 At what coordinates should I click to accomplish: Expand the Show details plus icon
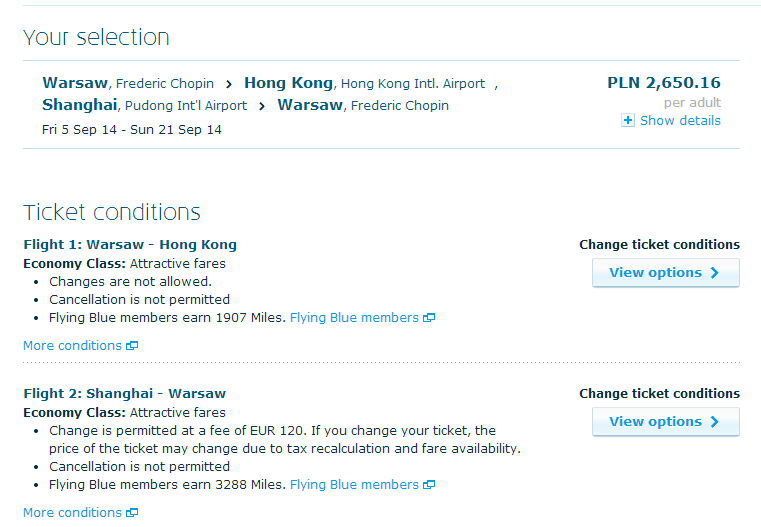(x=628, y=120)
